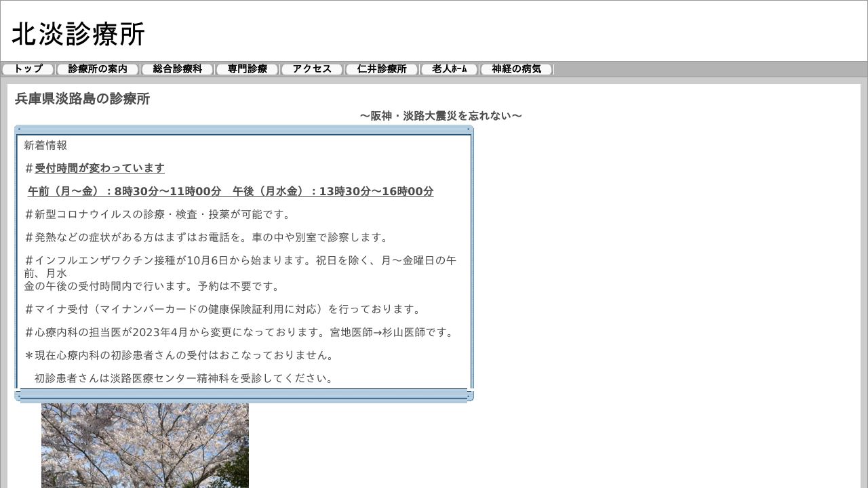Click the 新着情報 heading inside the box
Image resolution: width=868 pixels, height=488 pixels.
point(45,145)
